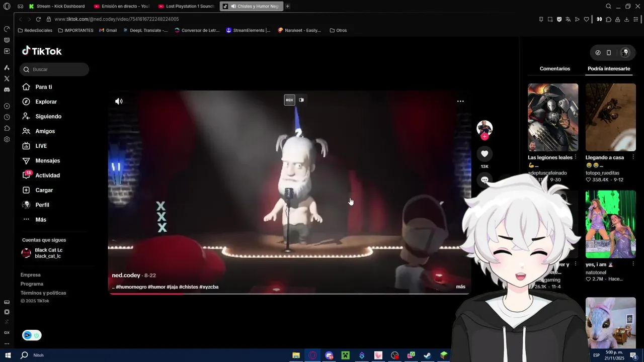This screenshot has height=362, width=644.
Task: Click the Buscar search field
Action: (54, 69)
